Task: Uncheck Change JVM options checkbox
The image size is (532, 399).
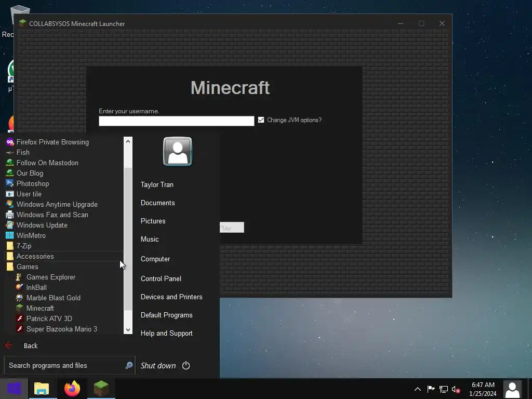Action: coord(261,120)
